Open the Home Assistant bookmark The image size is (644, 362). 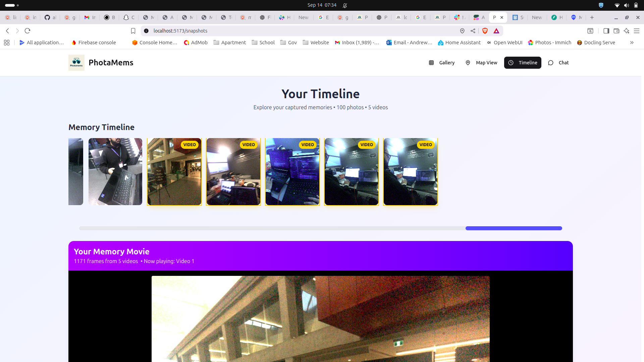click(x=459, y=43)
